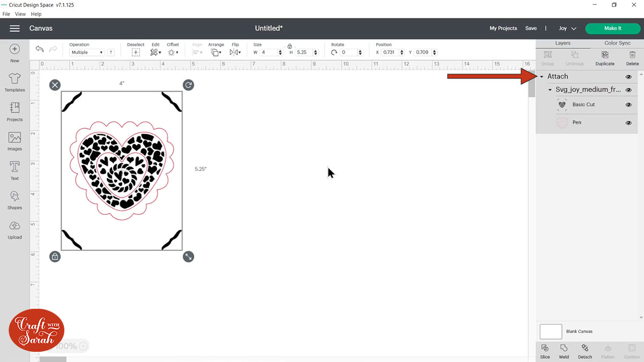
Task: Duplicate the selected layer
Action: tap(605, 58)
